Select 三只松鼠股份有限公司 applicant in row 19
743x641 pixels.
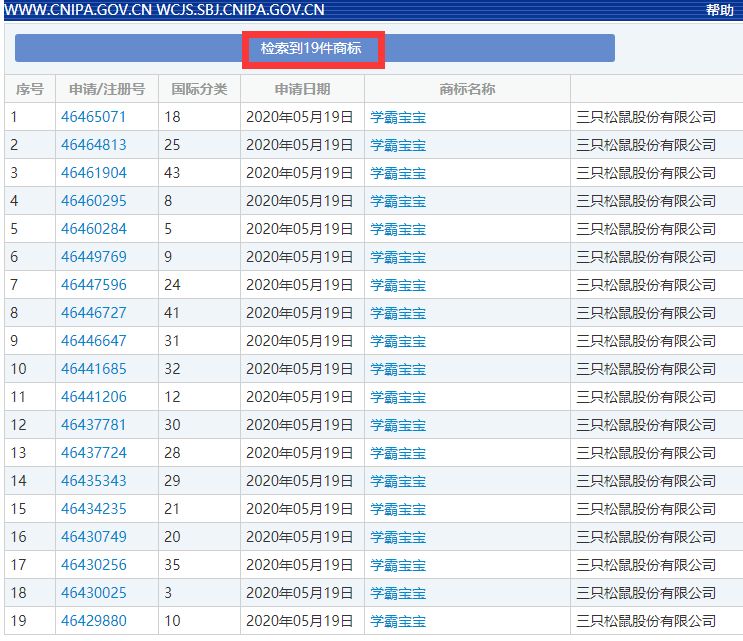point(645,620)
